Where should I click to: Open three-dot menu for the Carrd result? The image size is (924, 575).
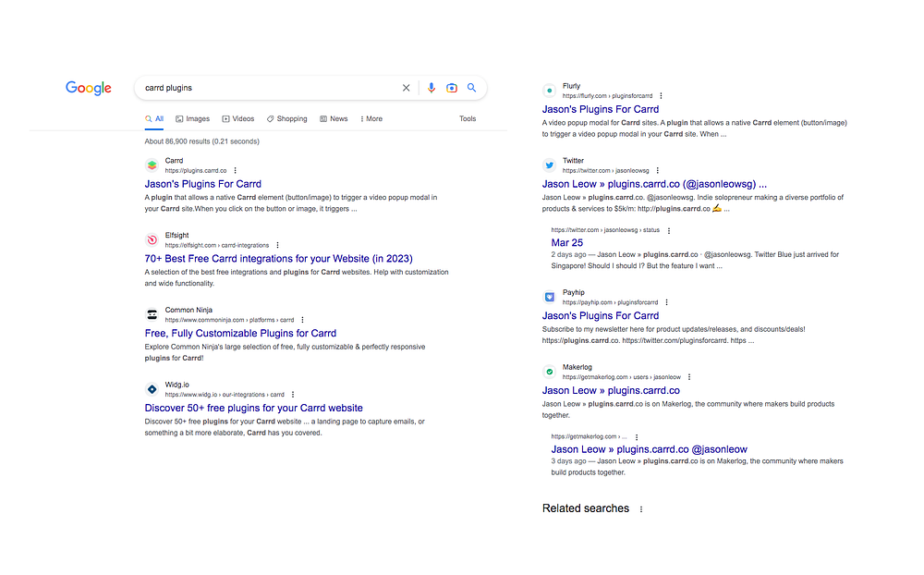tap(235, 170)
